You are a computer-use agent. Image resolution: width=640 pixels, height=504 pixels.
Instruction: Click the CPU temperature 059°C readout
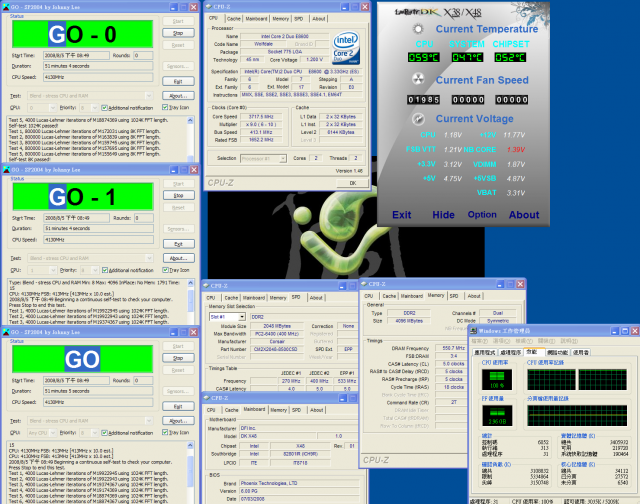coord(424,57)
